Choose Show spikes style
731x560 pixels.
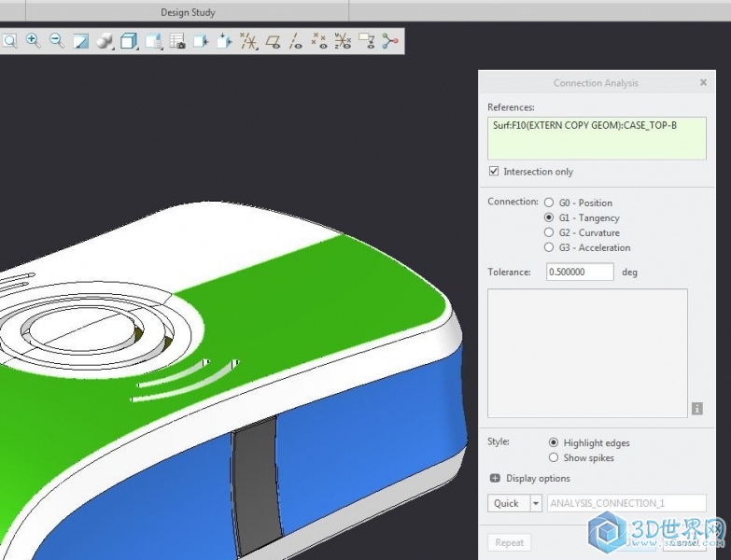pos(554,457)
